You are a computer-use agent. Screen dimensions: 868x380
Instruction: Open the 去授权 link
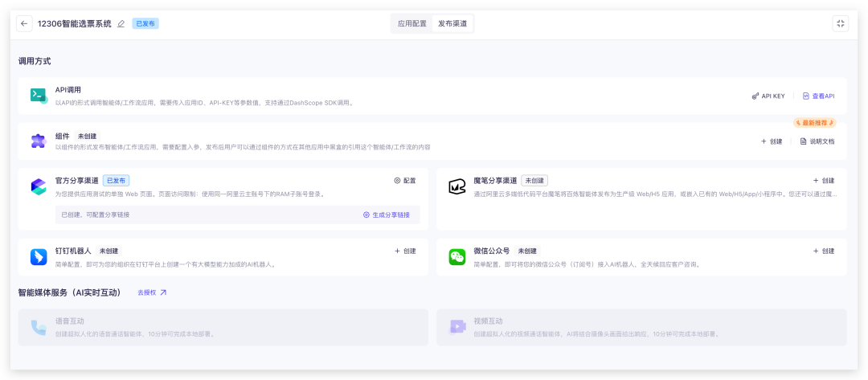point(152,292)
